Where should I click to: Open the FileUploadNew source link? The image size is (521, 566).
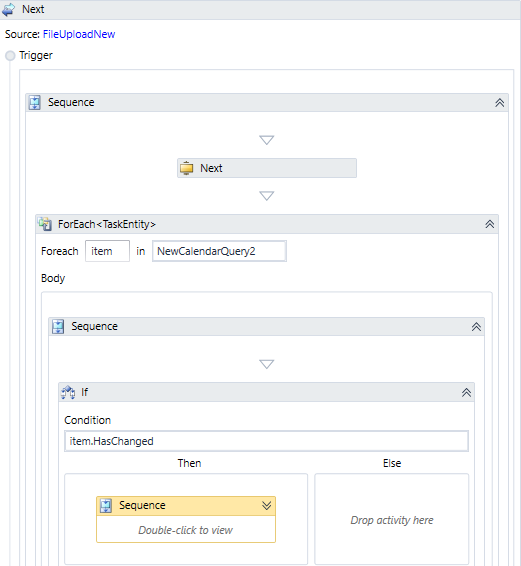(79, 34)
